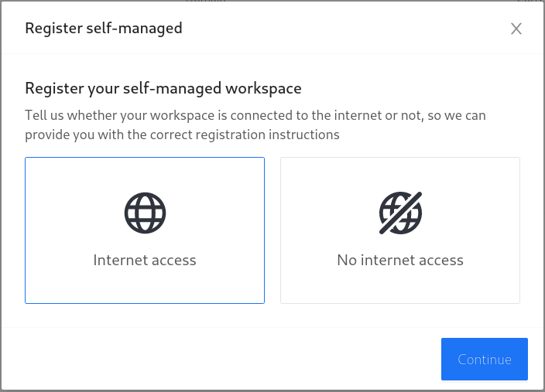545x392 pixels.
Task: Click blank space below the No internet access label
Action: 400,285
